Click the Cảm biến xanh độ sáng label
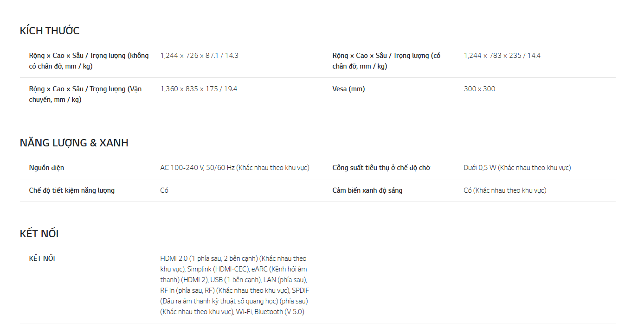Image resolution: width=644 pixels, height=328 pixels. click(367, 190)
